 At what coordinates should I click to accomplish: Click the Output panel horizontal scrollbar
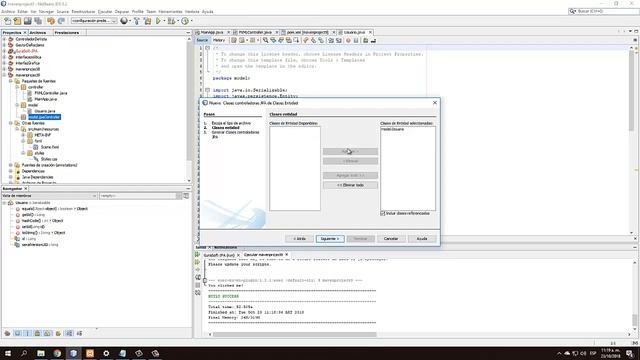pos(294,334)
